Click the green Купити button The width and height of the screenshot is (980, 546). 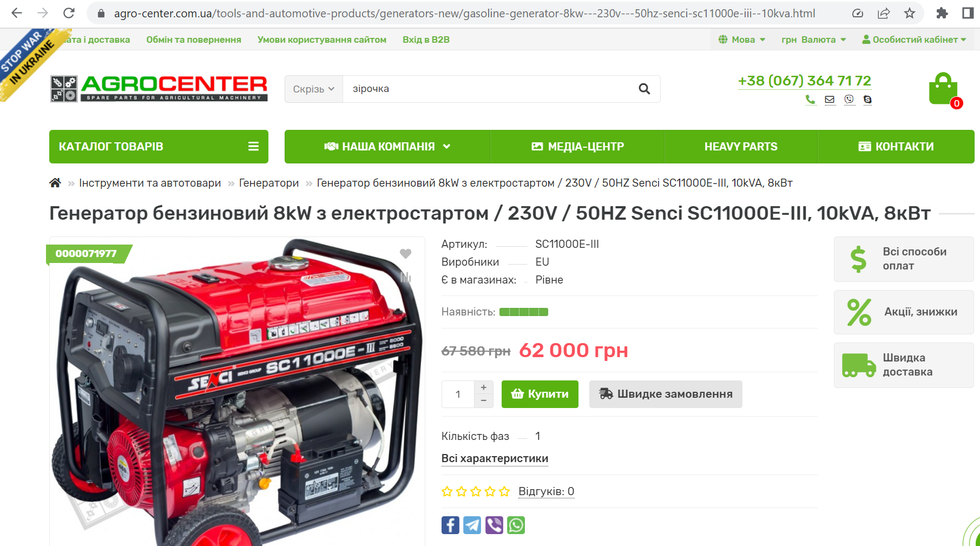[540, 394]
